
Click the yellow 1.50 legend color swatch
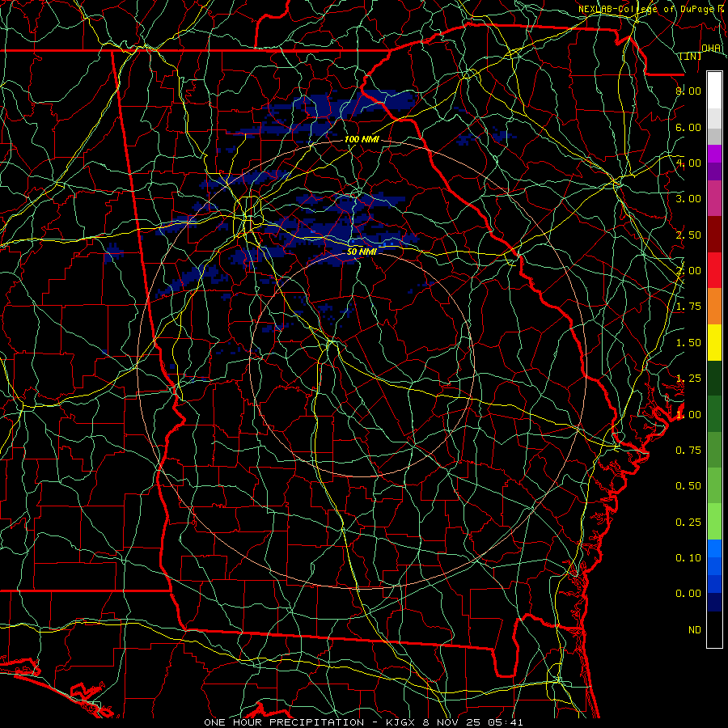click(x=714, y=342)
